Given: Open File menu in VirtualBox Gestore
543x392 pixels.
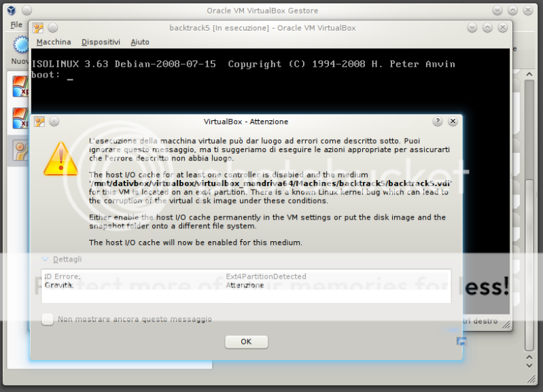Looking at the screenshot, I should point(16,24).
